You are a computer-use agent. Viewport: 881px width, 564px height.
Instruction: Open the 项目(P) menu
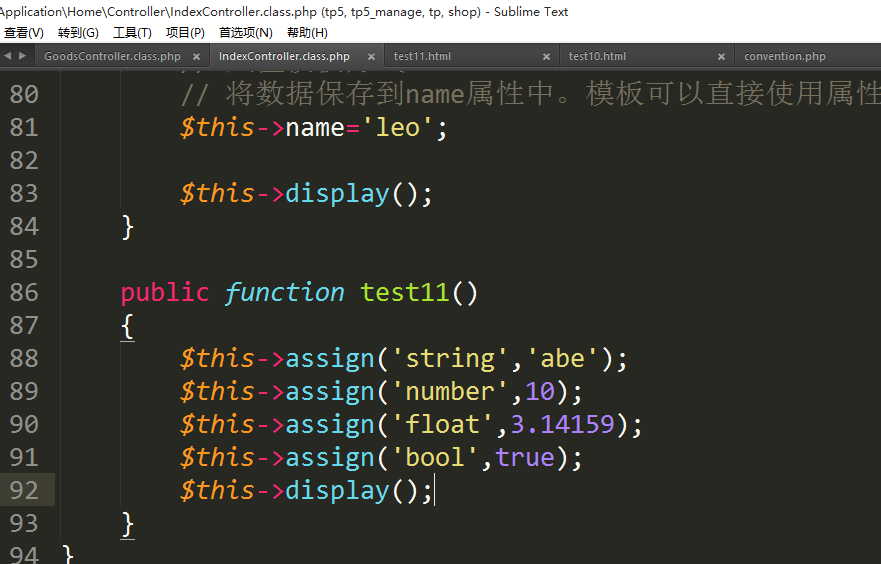(x=185, y=33)
